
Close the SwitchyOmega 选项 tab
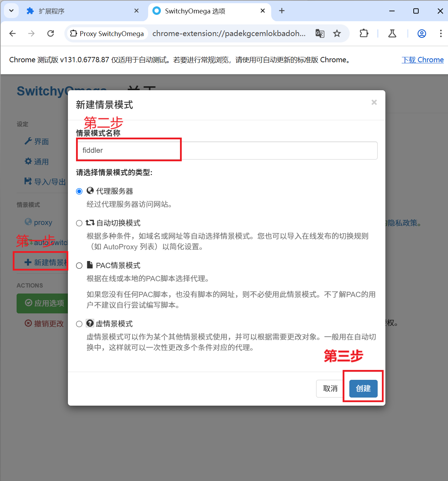pos(263,11)
